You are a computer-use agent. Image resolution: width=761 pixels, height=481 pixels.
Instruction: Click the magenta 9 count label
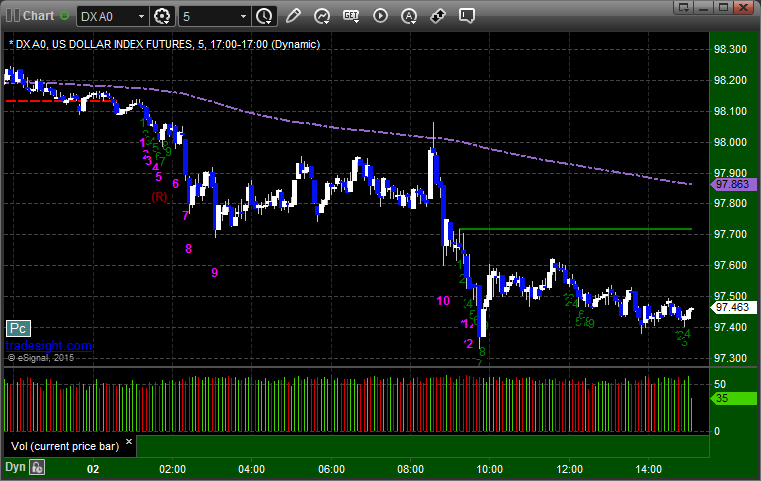click(215, 273)
